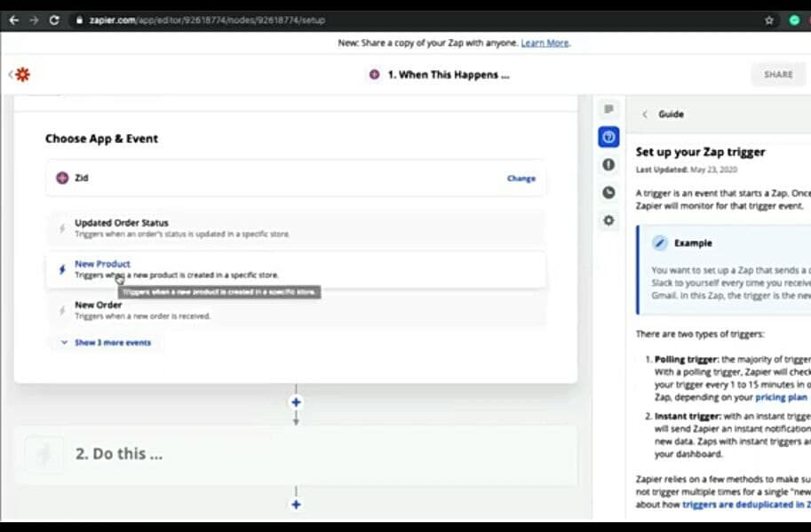The height and width of the screenshot is (532, 811).
Task: Reload the Zapier editor page
Action: pyautogui.click(x=54, y=20)
